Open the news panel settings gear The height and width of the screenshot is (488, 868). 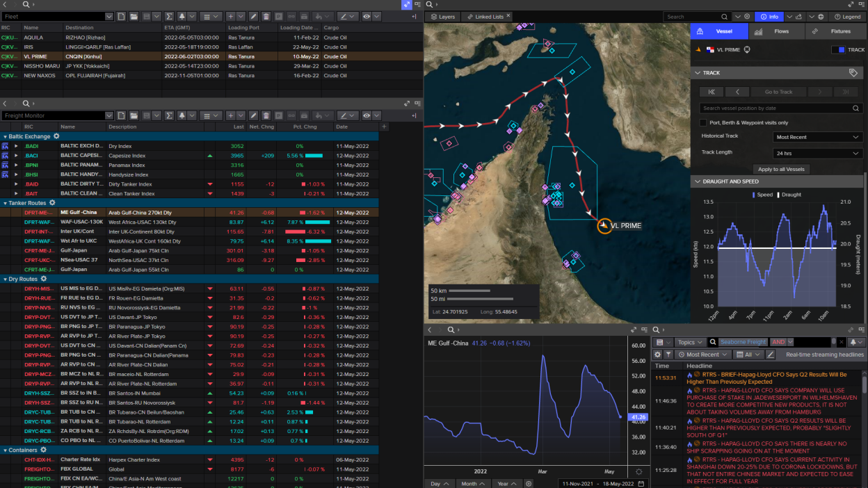[x=657, y=355]
